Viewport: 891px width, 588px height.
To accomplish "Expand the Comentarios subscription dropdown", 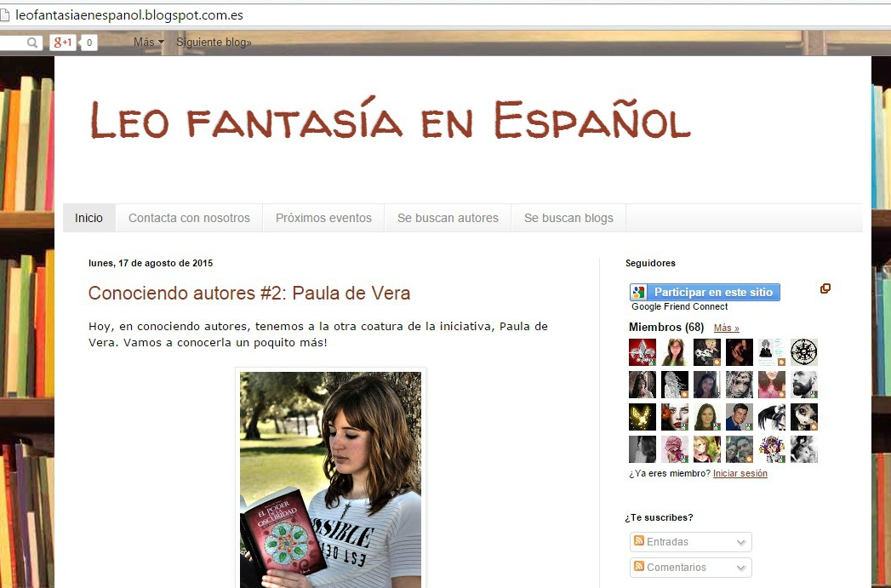I will pyautogui.click(x=690, y=568).
